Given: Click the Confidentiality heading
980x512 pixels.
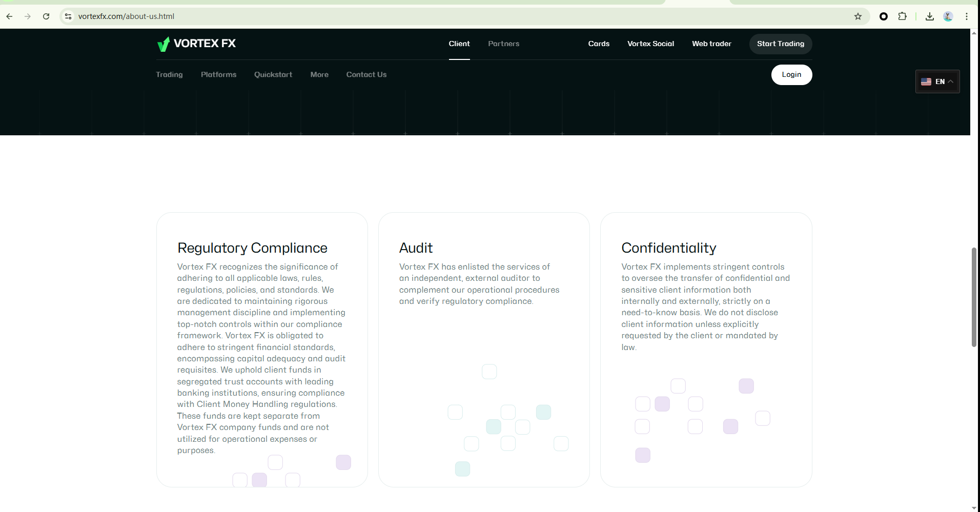Looking at the screenshot, I should (x=669, y=248).
